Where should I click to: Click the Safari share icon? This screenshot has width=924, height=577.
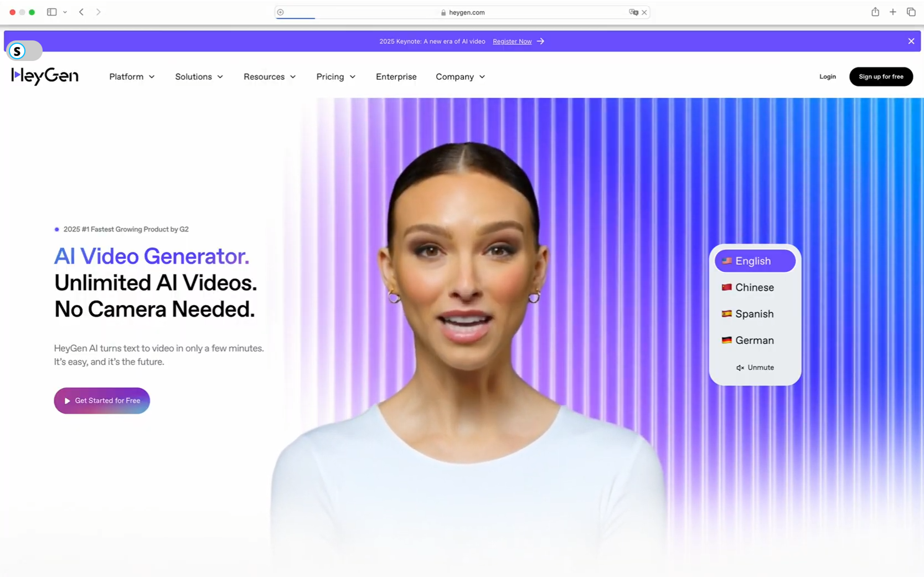pyautogui.click(x=875, y=12)
